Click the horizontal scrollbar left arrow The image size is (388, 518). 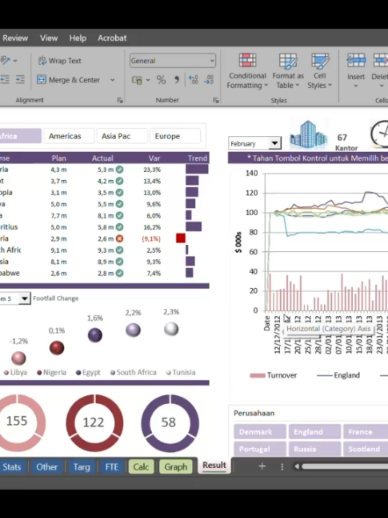[x=297, y=466]
